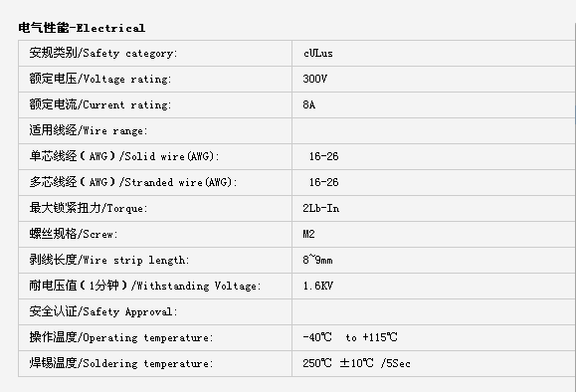Click the Withstanding Voltage 1.6KV value

pos(318,286)
